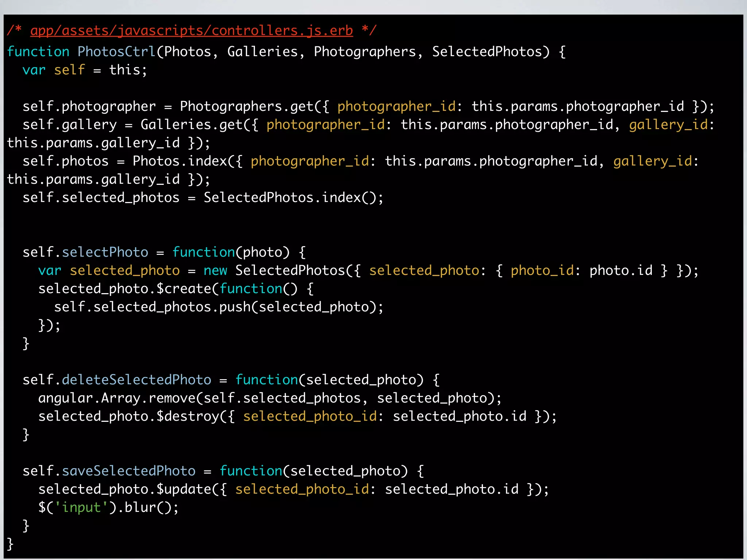Click the 'saveSelectedPhoto' method name

click(x=129, y=471)
